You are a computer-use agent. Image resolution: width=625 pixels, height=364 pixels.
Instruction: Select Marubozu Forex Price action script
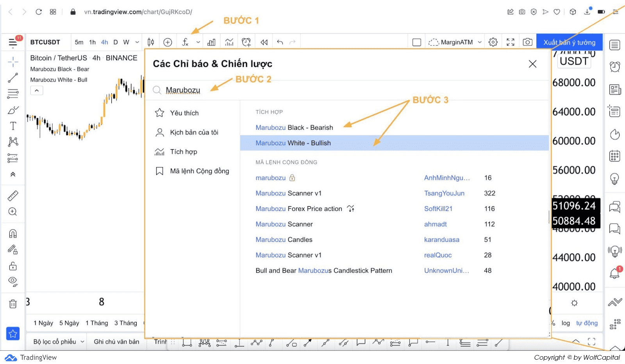pos(395,209)
